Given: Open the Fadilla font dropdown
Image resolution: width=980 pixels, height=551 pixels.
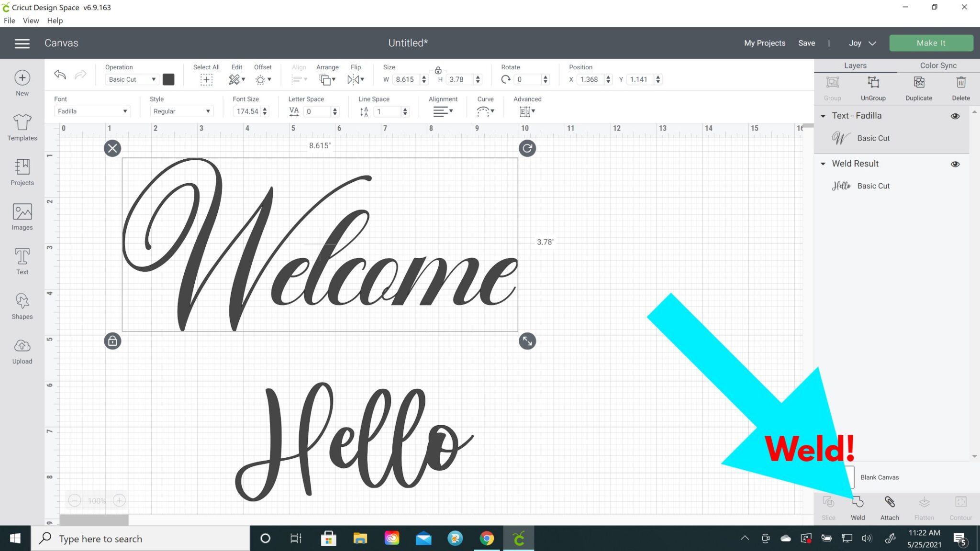Looking at the screenshot, I should pos(92,111).
